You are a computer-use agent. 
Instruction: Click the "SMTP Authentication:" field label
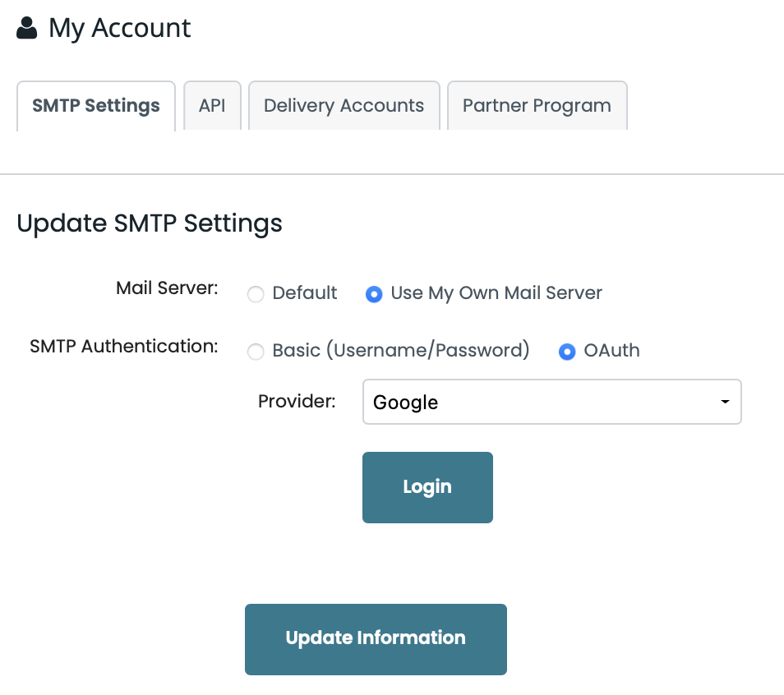point(124,347)
